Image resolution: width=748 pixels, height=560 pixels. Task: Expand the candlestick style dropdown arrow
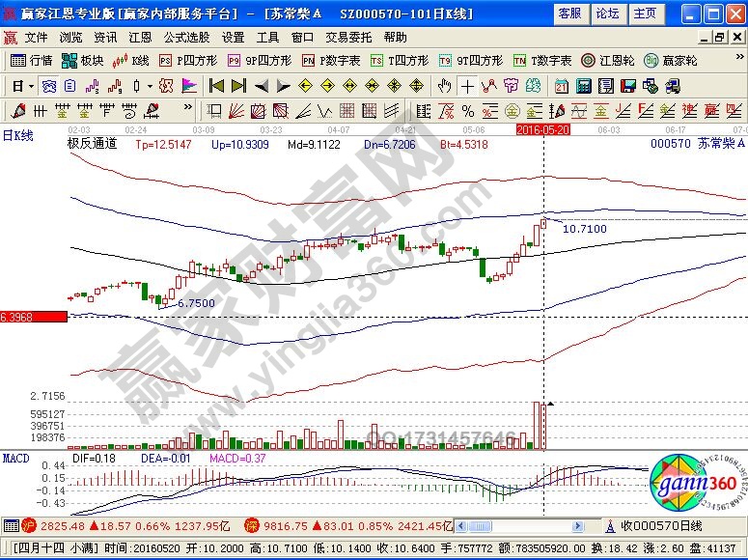[x=151, y=86]
